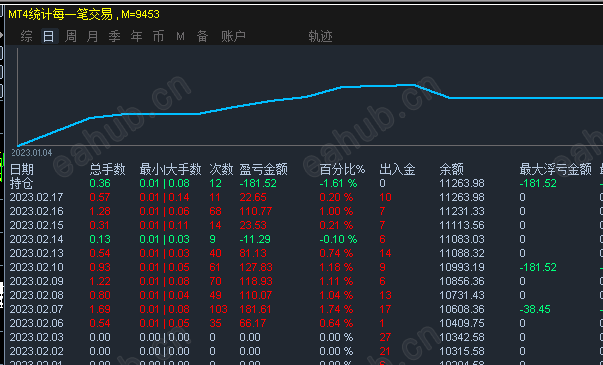Viewport: 603px width, 365px height.
Task: Select the 2023.02.13 date row
Action: tap(37, 253)
